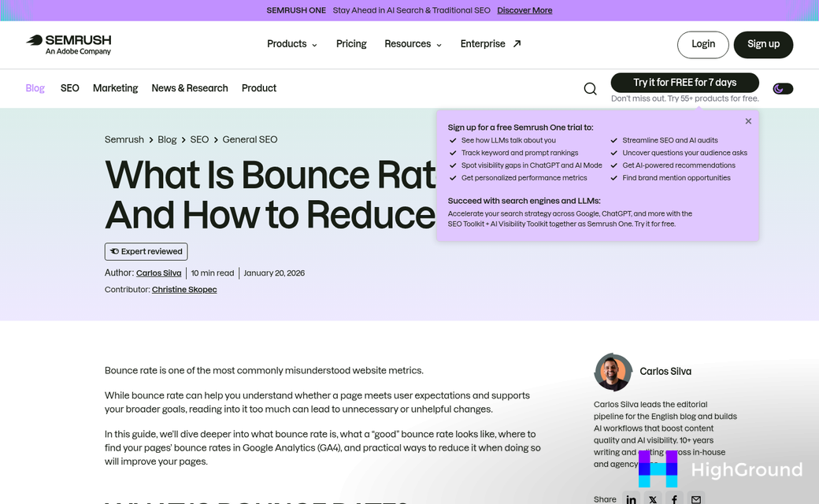The width and height of the screenshot is (819, 504).
Task: Open contributor Christine Skopec link
Action: pyautogui.click(x=184, y=289)
